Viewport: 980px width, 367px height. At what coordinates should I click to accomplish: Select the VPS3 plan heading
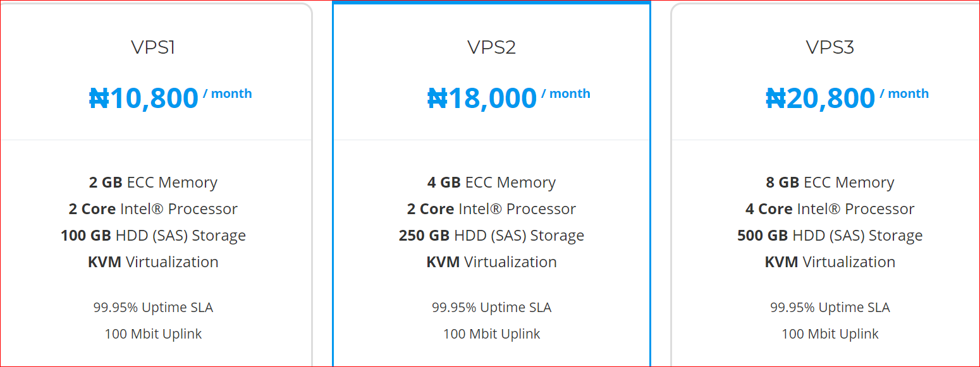click(830, 47)
